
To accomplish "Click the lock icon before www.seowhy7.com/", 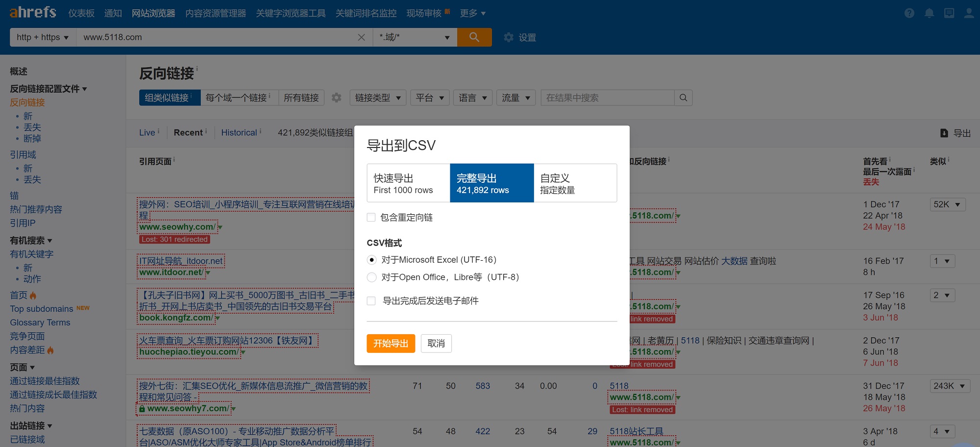I will 142,408.
